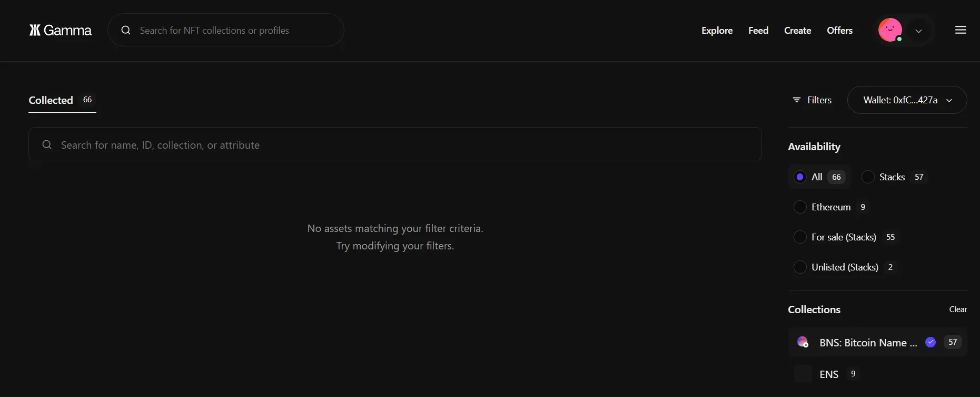The image size is (980, 397).
Task: Click the Gamma logo
Action: point(60,31)
